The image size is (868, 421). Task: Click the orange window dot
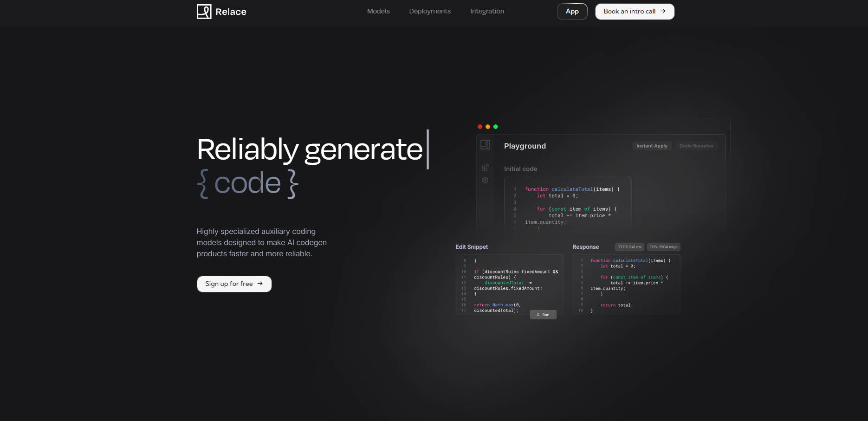tap(488, 127)
